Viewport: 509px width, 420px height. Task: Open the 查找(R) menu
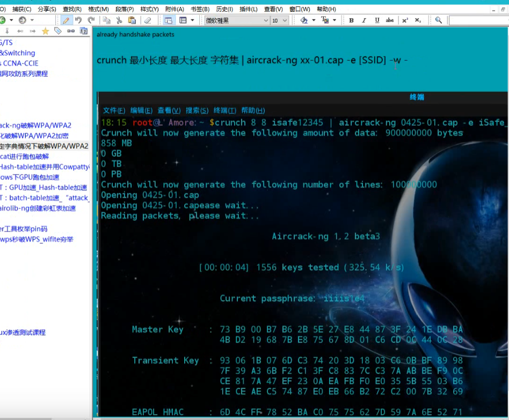tap(72, 9)
